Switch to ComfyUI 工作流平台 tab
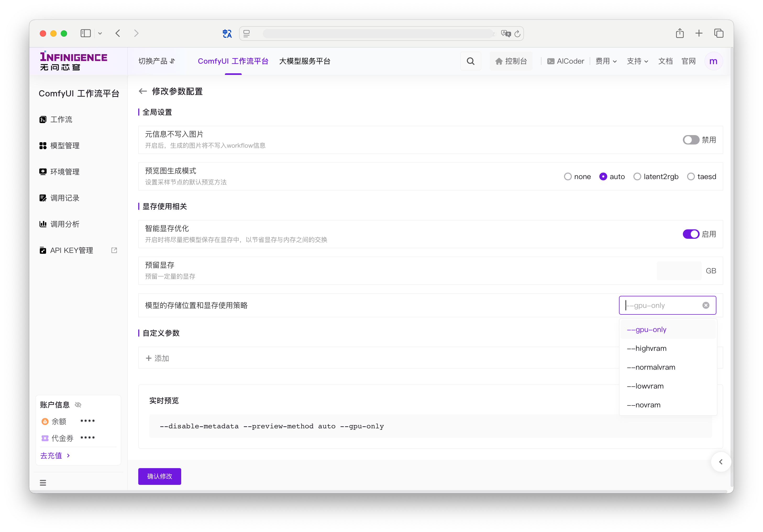Screen dimensions: 763x532 (233, 61)
